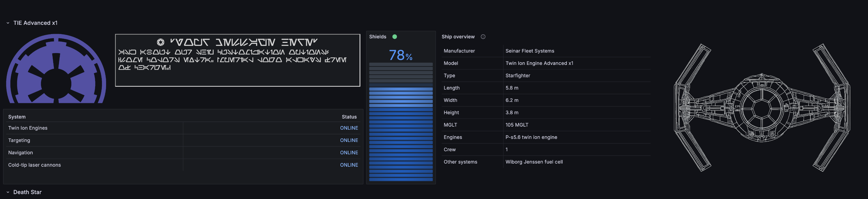The image size is (868, 199).
Task: Sort table by the System column header
Action: [x=17, y=117]
